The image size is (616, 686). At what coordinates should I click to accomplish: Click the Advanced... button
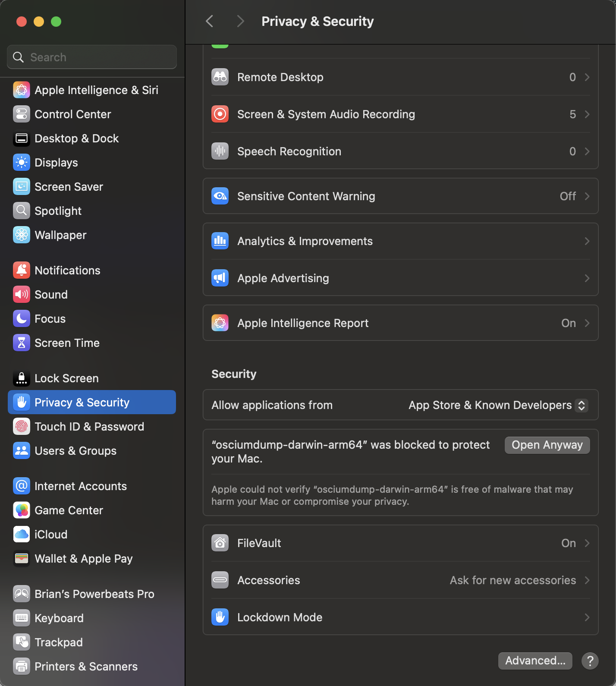coord(535,661)
